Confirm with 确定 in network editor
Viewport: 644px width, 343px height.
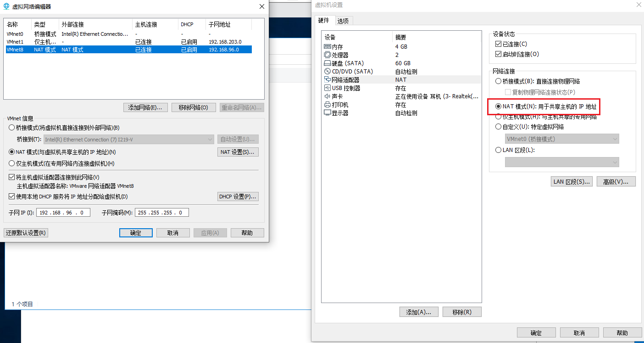coord(136,233)
